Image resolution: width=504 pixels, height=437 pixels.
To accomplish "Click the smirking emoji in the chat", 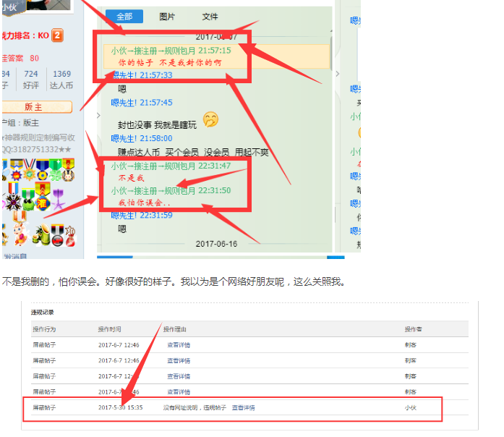I will [x=210, y=119].
